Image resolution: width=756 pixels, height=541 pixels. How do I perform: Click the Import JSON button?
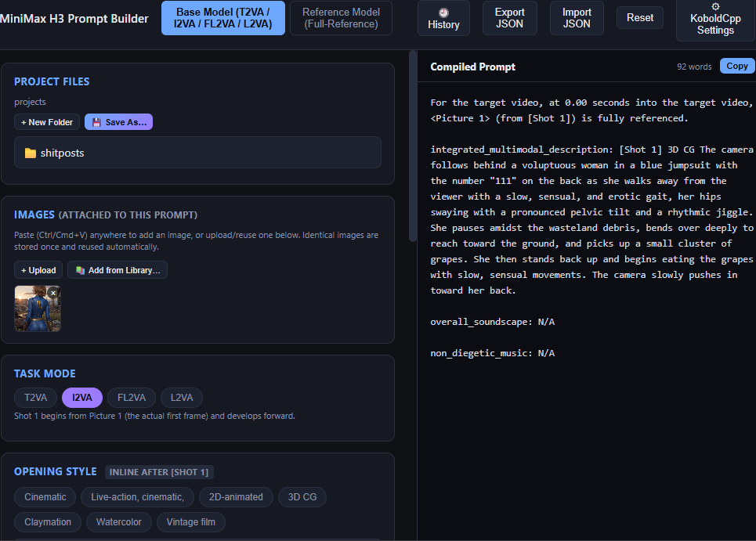click(577, 18)
